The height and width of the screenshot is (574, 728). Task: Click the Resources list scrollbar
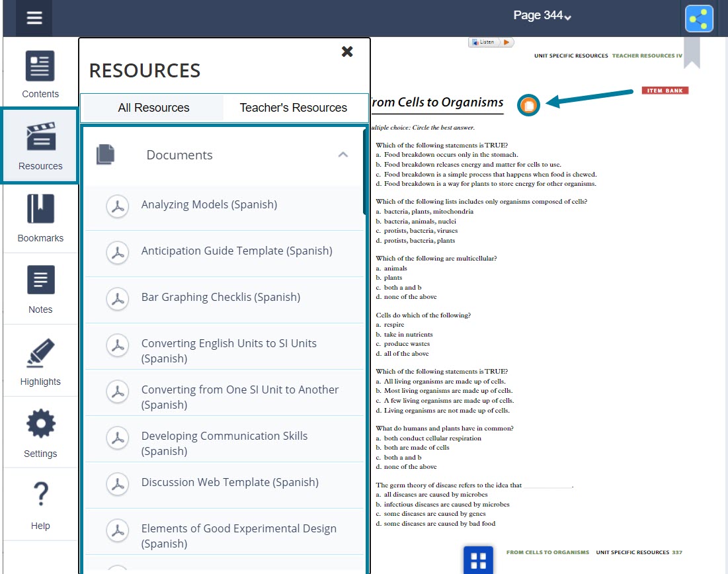pyautogui.click(x=365, y=172)
